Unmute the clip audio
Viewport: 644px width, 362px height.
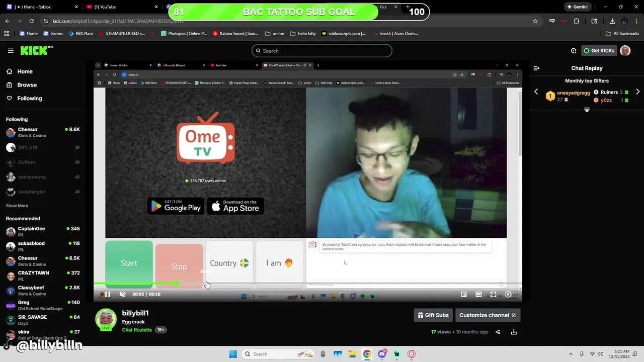[122, 294]
